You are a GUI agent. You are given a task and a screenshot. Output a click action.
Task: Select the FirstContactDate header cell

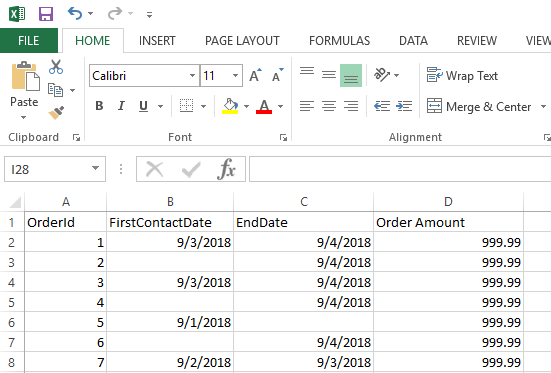pos(170,222)
